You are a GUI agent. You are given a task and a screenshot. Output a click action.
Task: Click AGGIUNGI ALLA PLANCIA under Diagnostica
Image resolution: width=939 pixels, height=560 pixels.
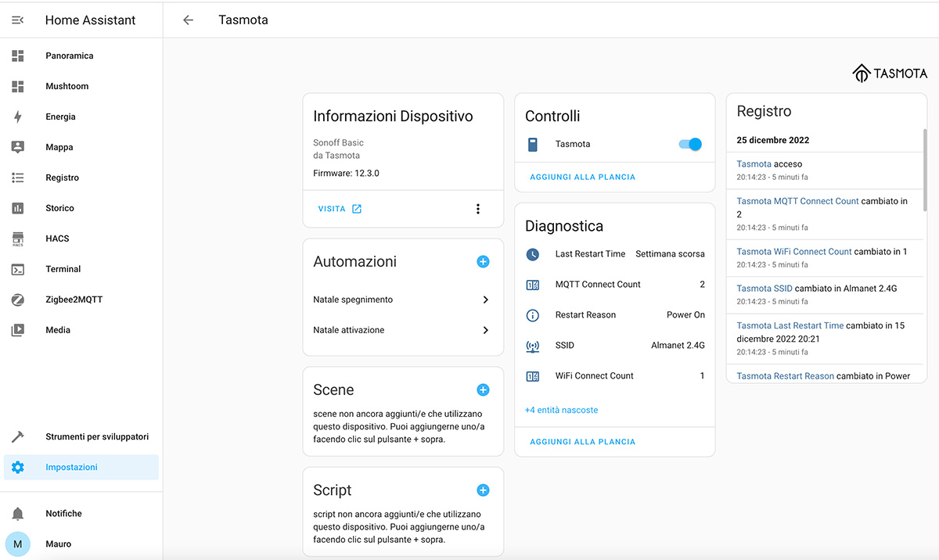(x=582, y=442)
